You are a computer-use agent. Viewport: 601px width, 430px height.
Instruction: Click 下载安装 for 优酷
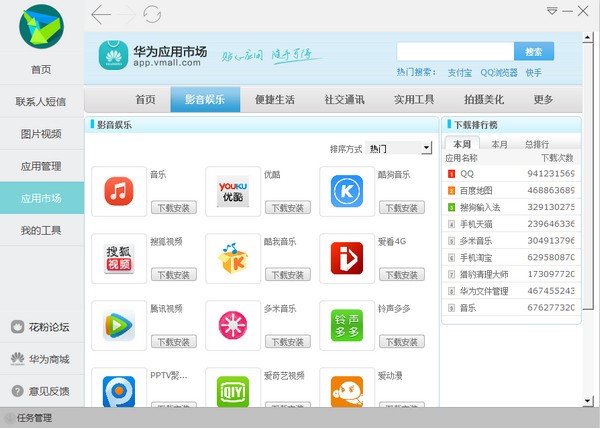tap(287, 208)
